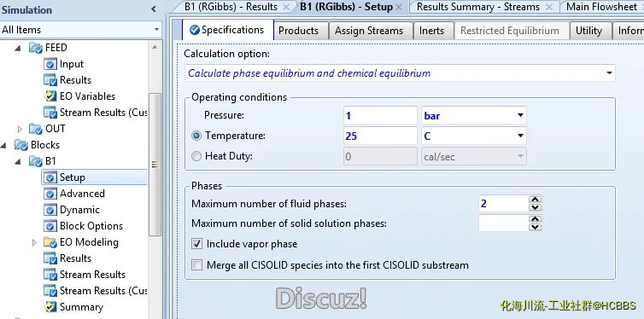
Task: Increase maximum number of fluid phases
Action: [535, 200]
